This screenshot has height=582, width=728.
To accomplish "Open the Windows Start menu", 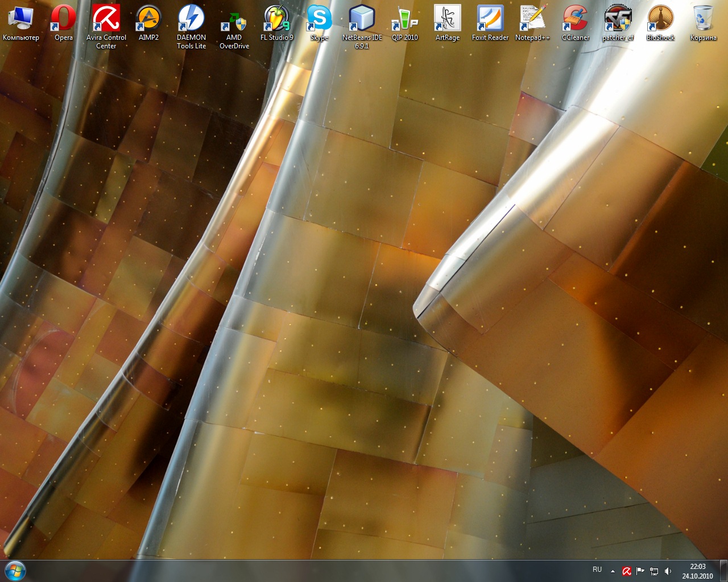I will click(15, 571).
